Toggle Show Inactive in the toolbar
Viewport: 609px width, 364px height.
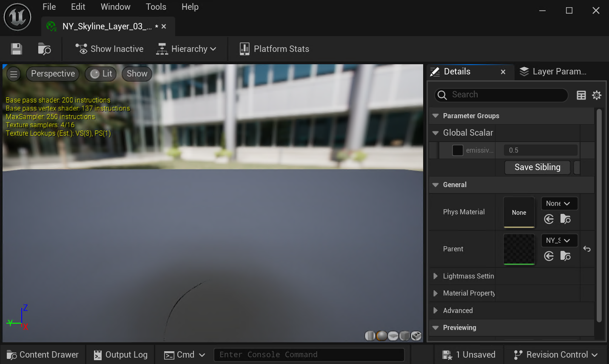109,49
